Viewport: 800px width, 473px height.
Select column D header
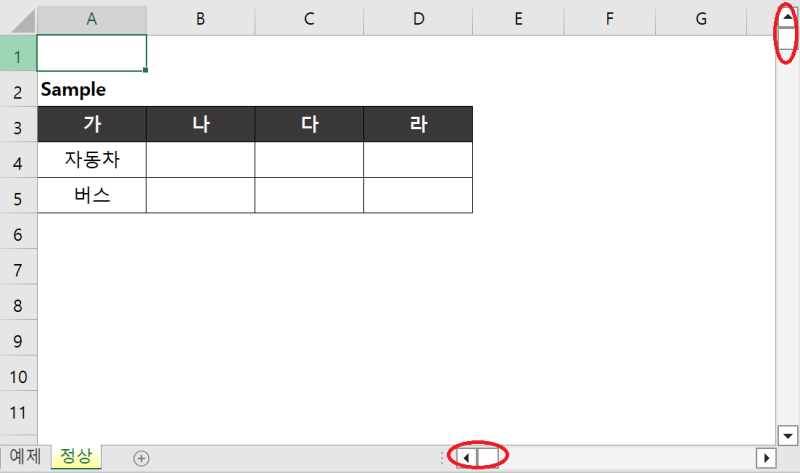(x=418, y=19)
